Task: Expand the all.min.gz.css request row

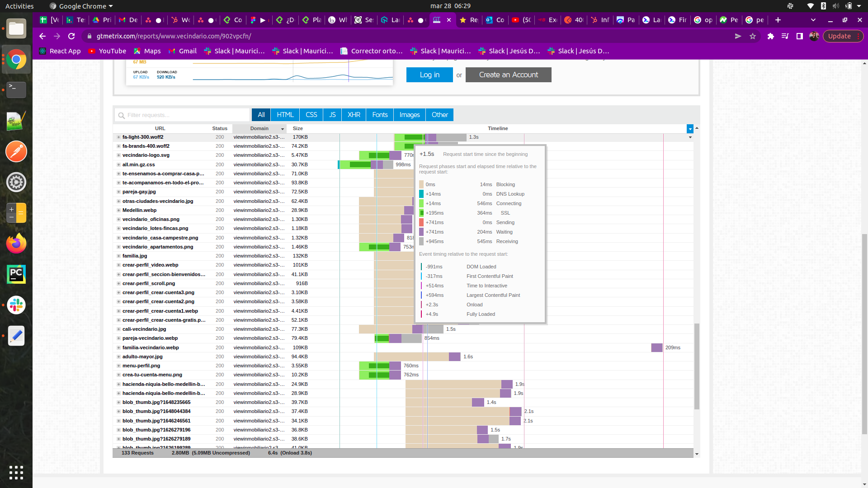Action: click(x=118, y=164)
